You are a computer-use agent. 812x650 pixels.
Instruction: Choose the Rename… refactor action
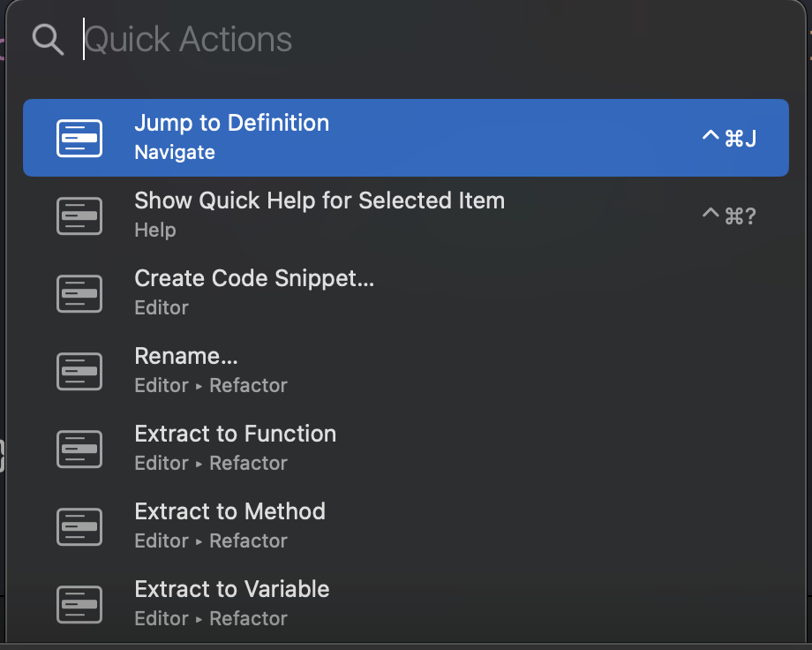click(405, 371)
